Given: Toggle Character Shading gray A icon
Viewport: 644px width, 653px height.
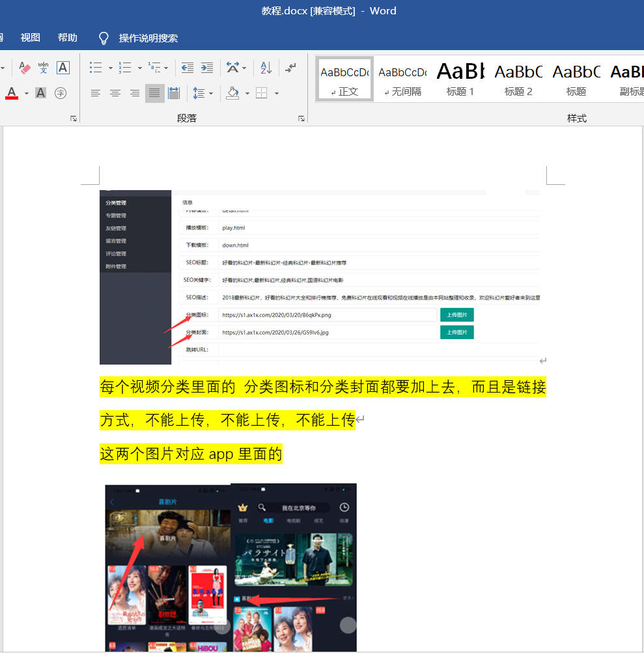Looking at the screenshot, I should click(40, 93).
